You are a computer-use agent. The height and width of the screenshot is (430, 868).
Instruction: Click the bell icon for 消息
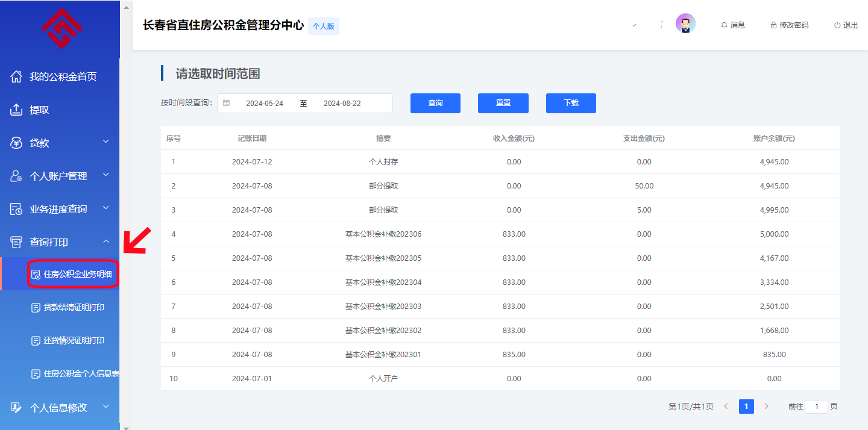pyautogui.click(x=725, y=25)
